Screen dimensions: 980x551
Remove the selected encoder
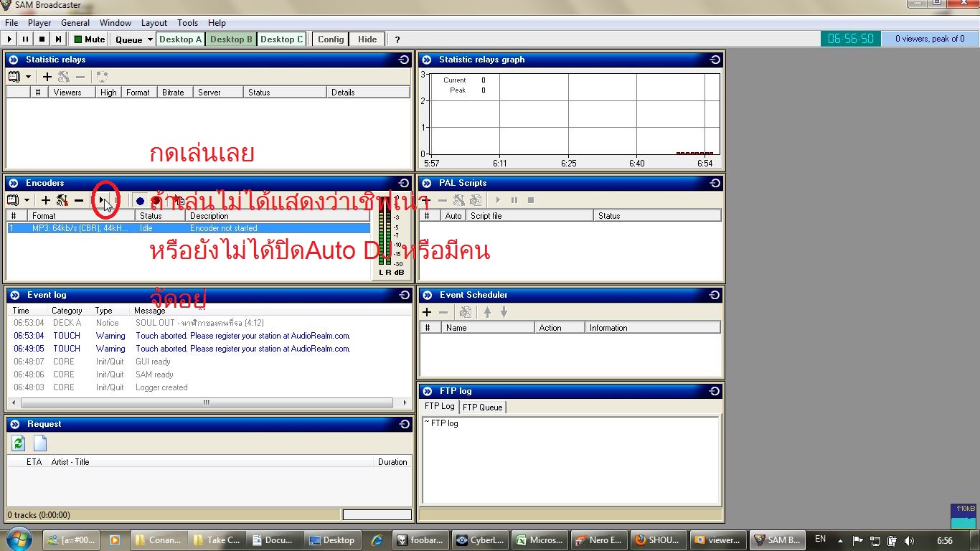click(79, 201)
